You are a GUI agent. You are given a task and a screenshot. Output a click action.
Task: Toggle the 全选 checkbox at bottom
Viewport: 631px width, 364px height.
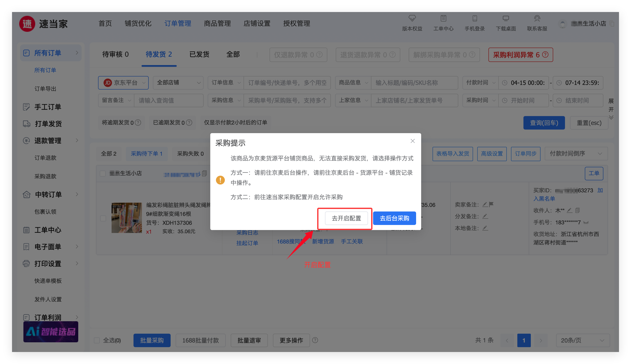(97, 340)
